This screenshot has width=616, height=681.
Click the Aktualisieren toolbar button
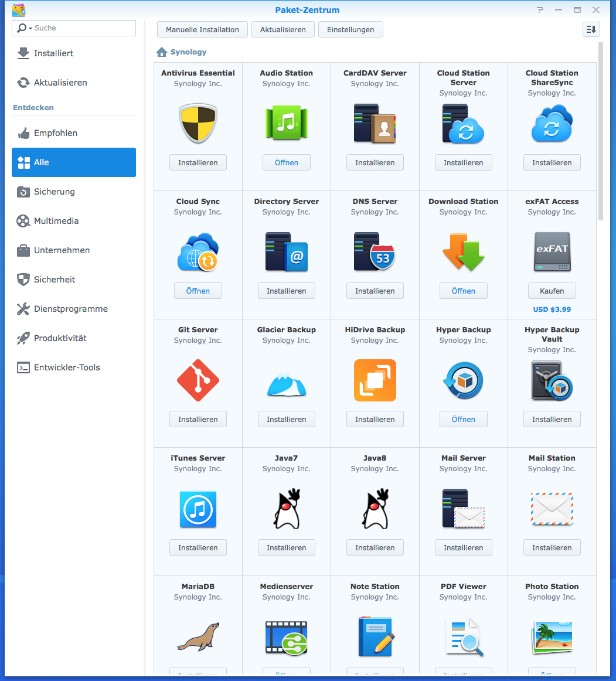click(283, 29)
